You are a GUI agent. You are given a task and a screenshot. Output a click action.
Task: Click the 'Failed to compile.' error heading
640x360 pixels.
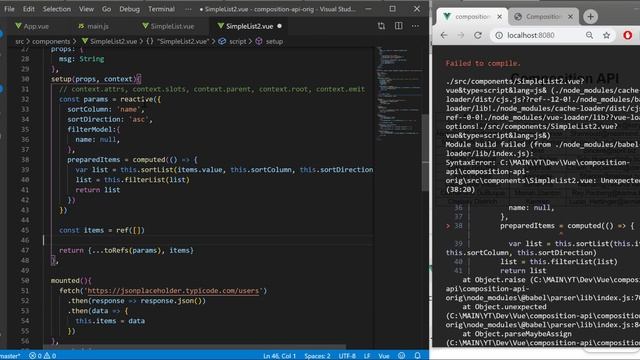[x=483, y=63]
